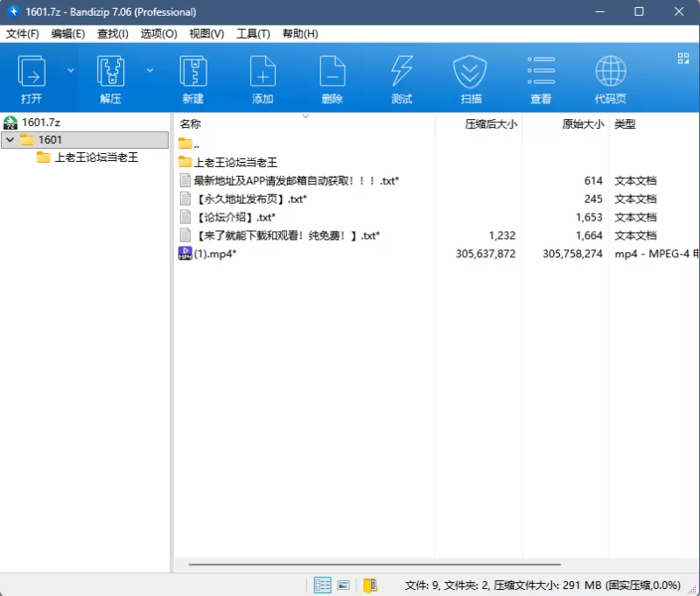Sort files by the 名称 column header
The image size is (700, 596).
click(x=191, y=124)
